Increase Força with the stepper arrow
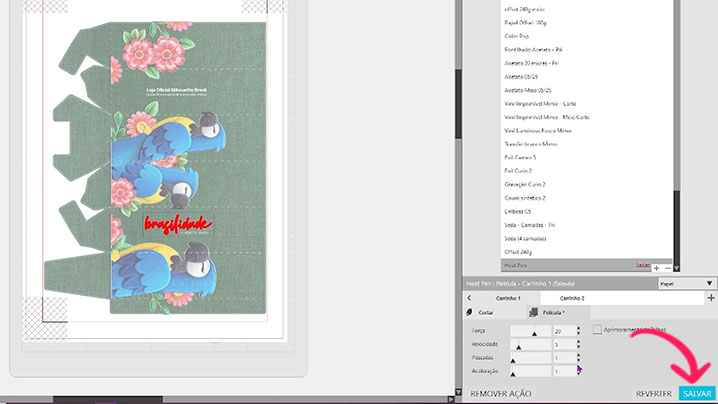The height and width of the screenshot is (404, 718). click(578, 328)
